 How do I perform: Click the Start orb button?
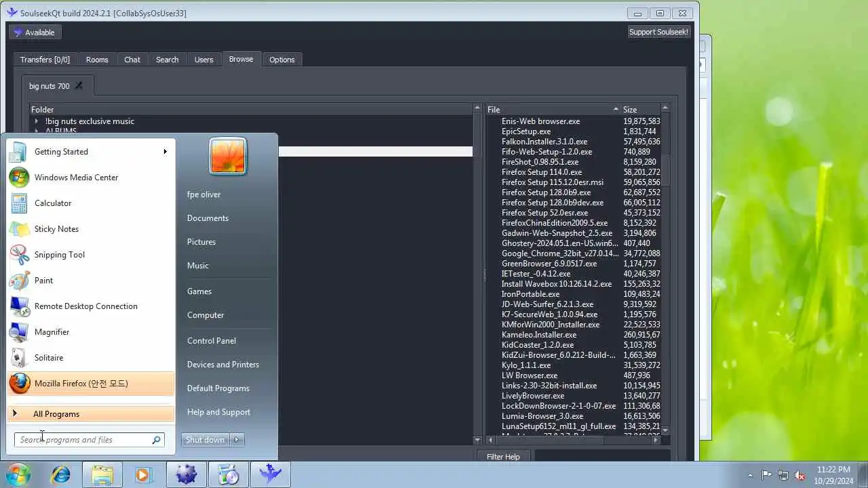point(18,474)
